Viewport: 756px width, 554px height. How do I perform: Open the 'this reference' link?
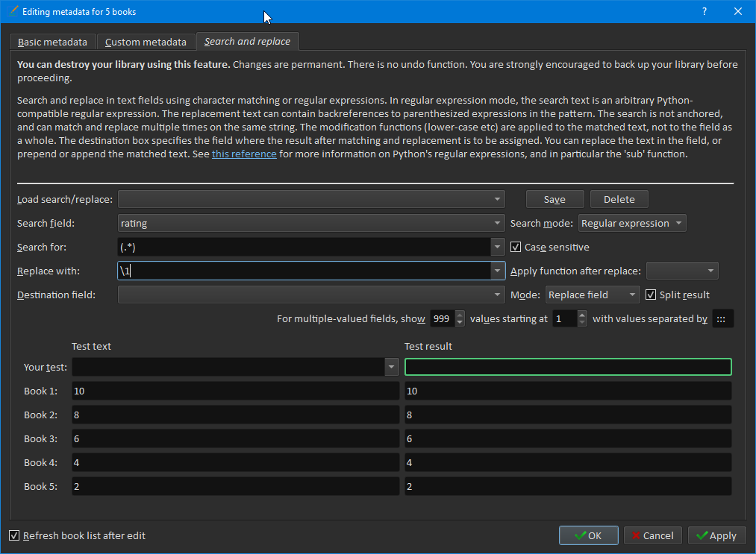pos(244,154)
